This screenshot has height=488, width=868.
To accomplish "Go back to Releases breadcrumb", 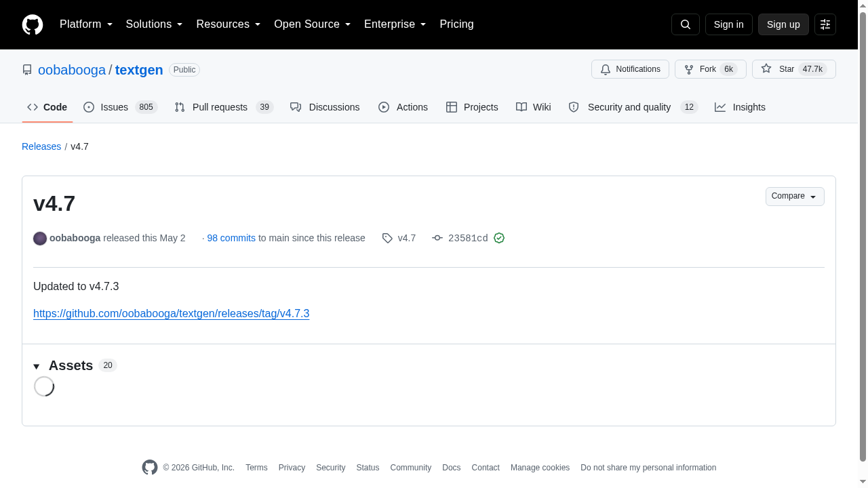I will coord(41,146).
